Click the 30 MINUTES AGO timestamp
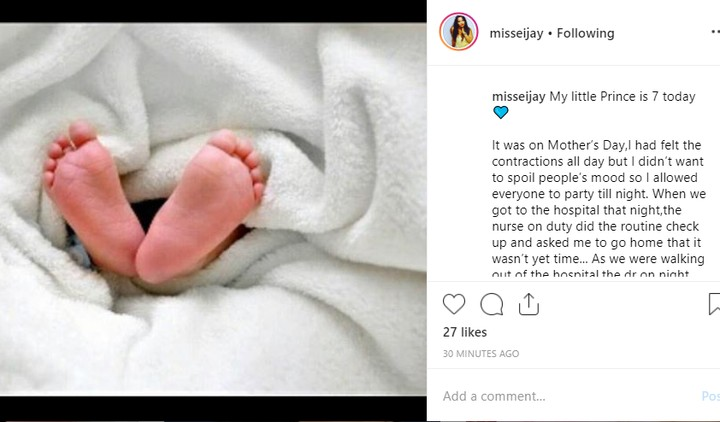Image resolution: width=720 pixels, height=422 pixels. click(x=481, y=354)
